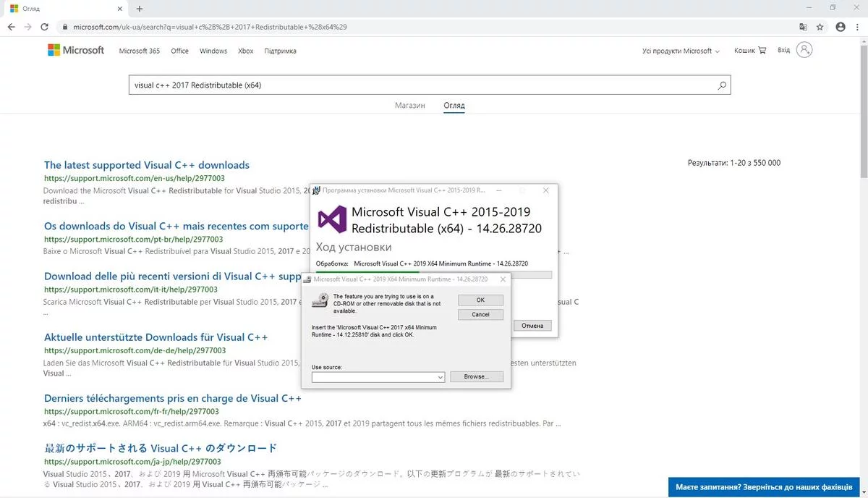The width and height of the screenshot is (868, 498).
Task: Bookmark this page with star icon
Action: pyautogui.click(x=820, y=27)
